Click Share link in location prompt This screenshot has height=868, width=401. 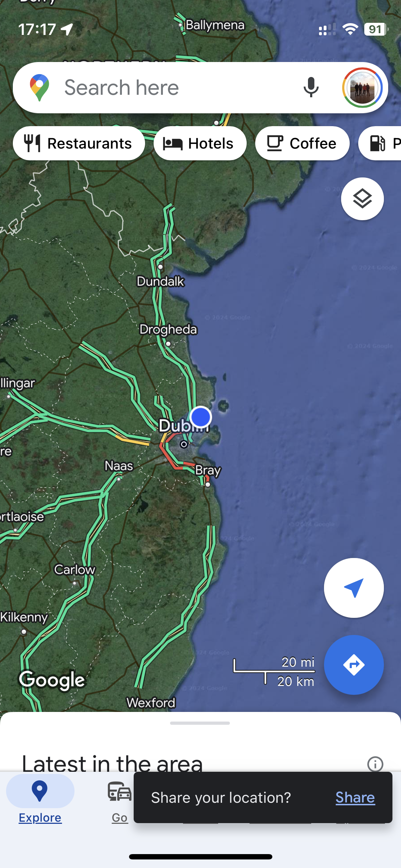355,797
